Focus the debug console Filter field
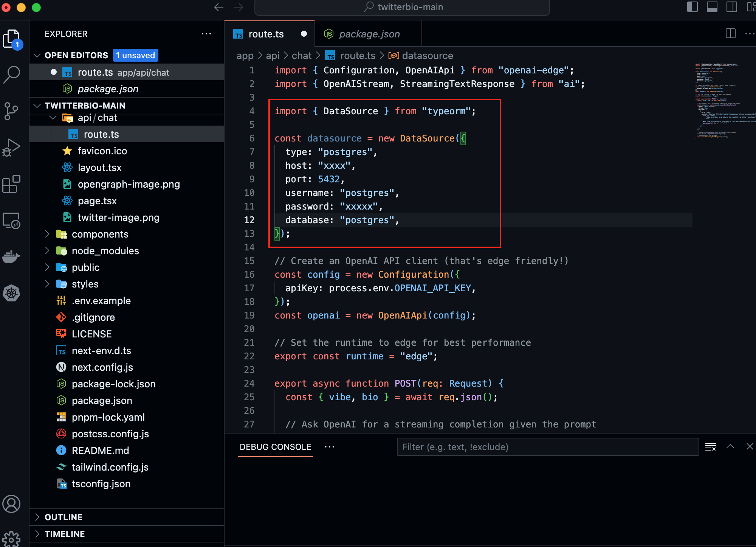Viewport: 756px width, 547px height. (x=548, y=447)
